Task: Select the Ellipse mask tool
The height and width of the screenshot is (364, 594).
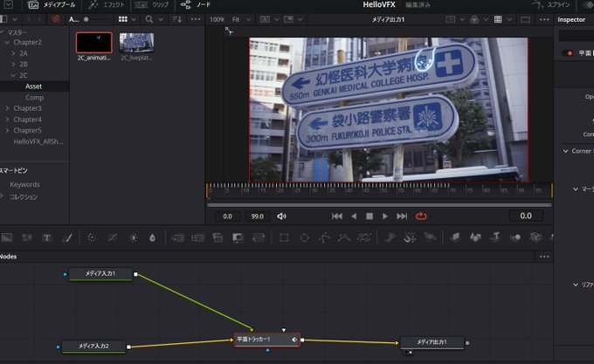Action: pyautogui.click(x=304, y=237)
